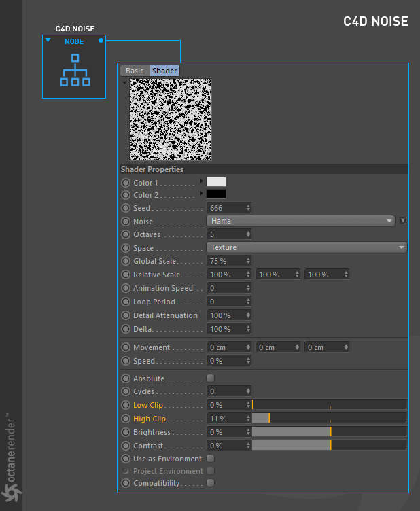Toggle Octaves animation dot
Screen dimensions: 420x511
pyautogui.click(x=126, y=234)
